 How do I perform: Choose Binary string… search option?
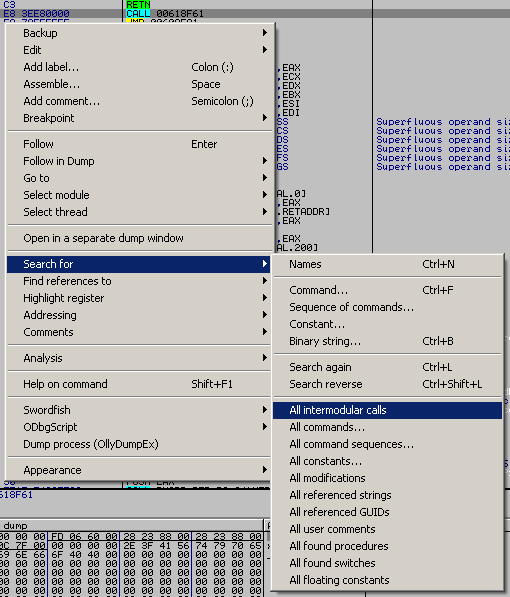[x=387, y=341]
